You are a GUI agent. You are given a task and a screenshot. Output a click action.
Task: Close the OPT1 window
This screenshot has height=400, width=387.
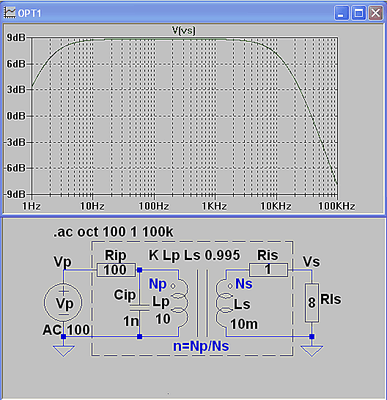376,13
